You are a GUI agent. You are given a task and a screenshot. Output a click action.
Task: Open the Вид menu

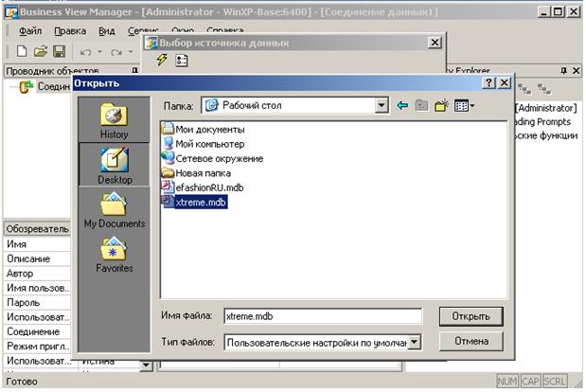point(107,31)
